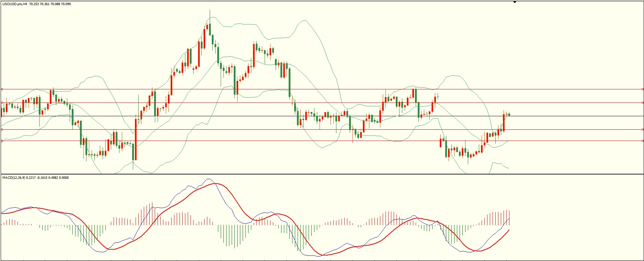Click right handle of lowest red horizontal line
The height and width of the screenshot is (261, 644).
(x=642, y=141)
